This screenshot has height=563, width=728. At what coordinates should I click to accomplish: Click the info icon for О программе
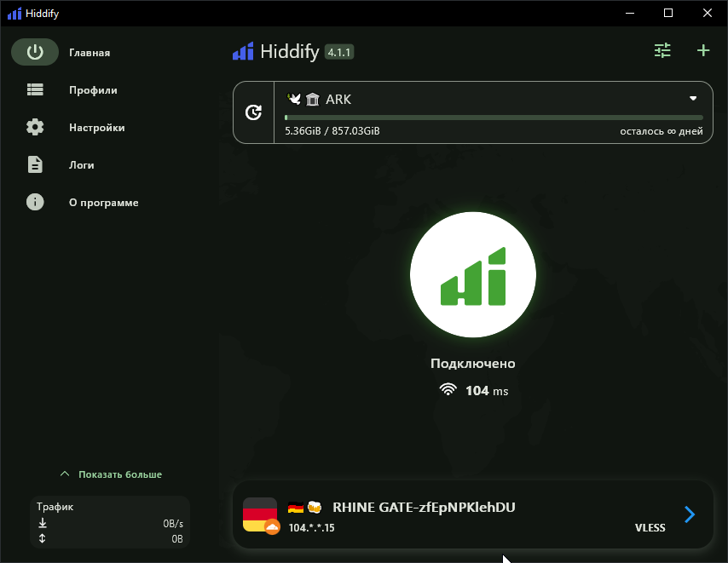click(x=35, y=202)
